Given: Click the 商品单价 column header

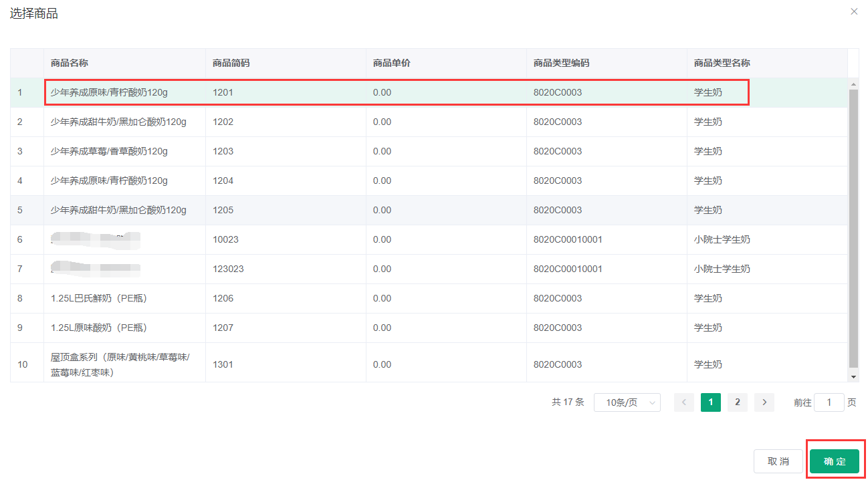Looking at the screenshot, I should point(391,63).
